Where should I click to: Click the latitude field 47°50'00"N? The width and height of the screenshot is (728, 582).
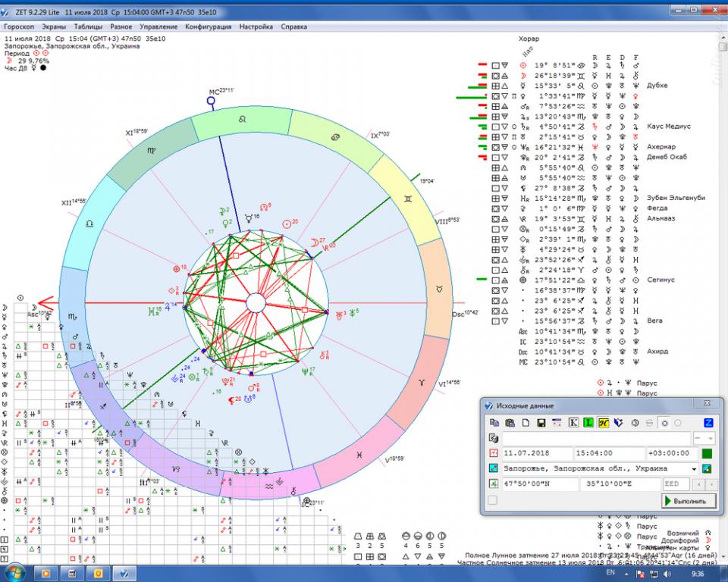coord(540,483)
